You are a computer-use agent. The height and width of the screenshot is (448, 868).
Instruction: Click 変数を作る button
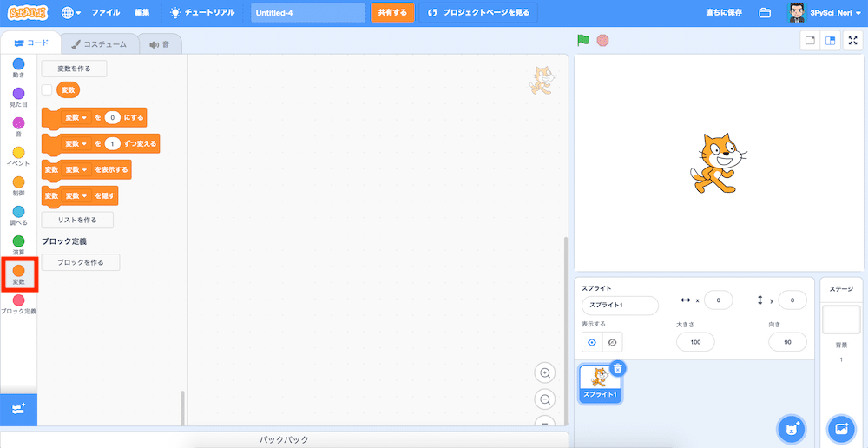pos(74,69)
